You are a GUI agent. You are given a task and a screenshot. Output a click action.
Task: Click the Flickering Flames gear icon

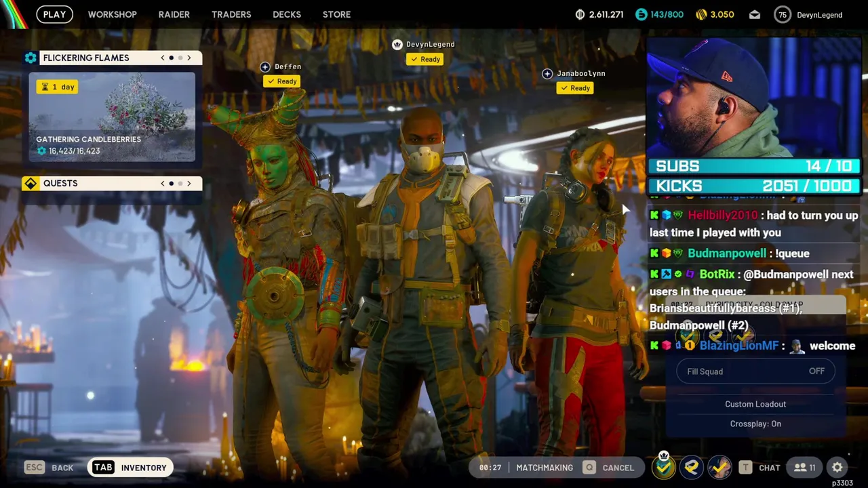point(31,58)
